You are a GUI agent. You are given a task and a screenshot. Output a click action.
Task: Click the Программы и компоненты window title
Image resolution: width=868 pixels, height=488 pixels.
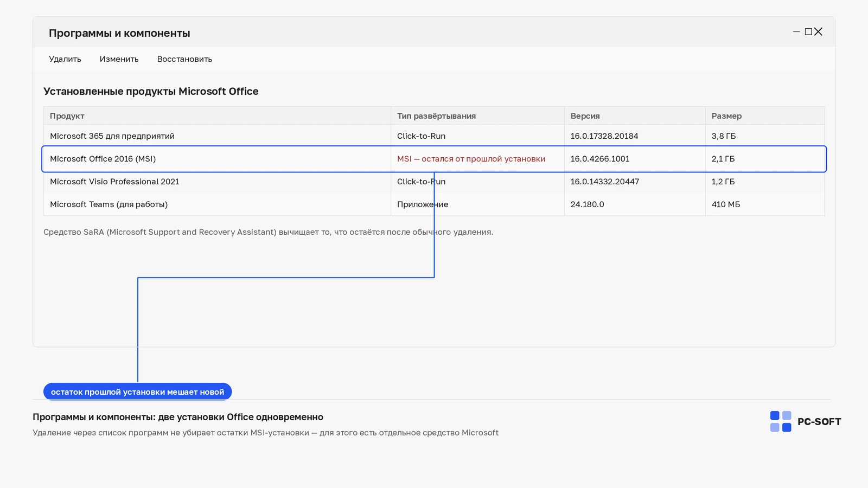119,33
